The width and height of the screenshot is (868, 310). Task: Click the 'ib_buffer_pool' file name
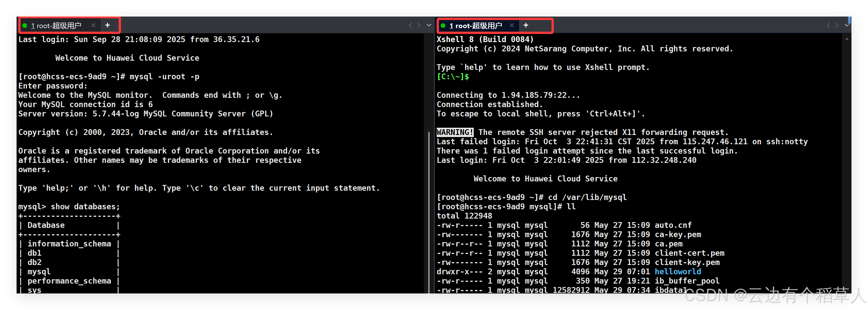(x=687, y=281)
